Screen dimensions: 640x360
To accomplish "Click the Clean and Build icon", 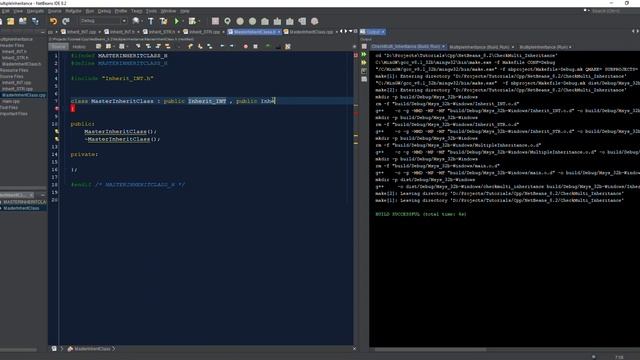I will point(163,21).
